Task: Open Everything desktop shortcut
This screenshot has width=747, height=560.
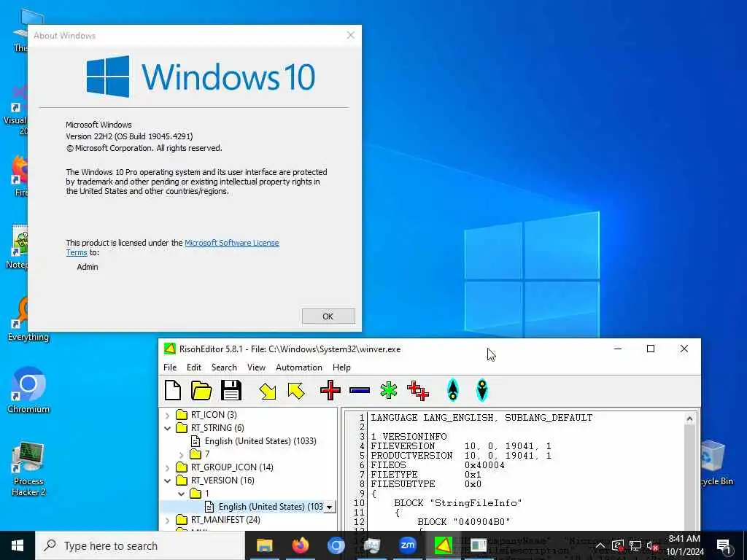Action: pos(28,319)
